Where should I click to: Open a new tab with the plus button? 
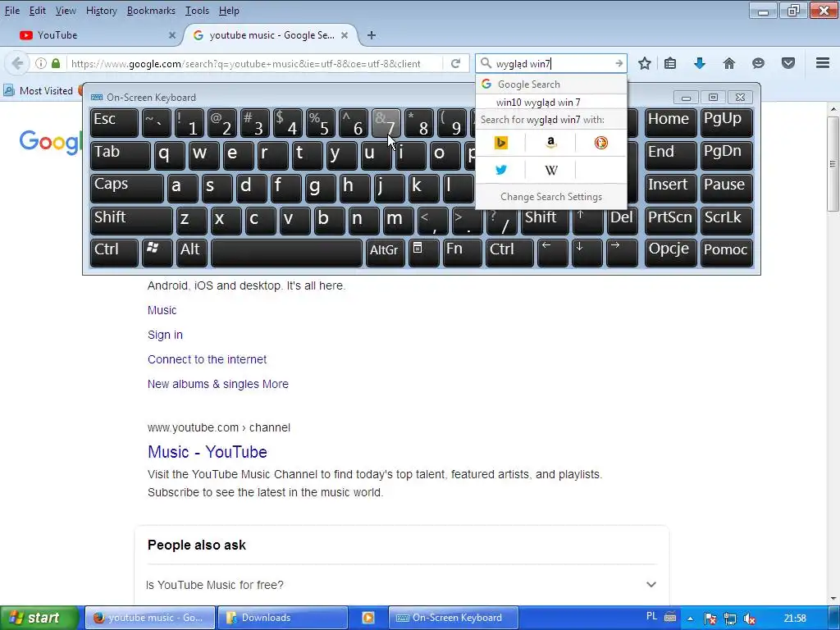pyautogui.click(x=372, y=35)
